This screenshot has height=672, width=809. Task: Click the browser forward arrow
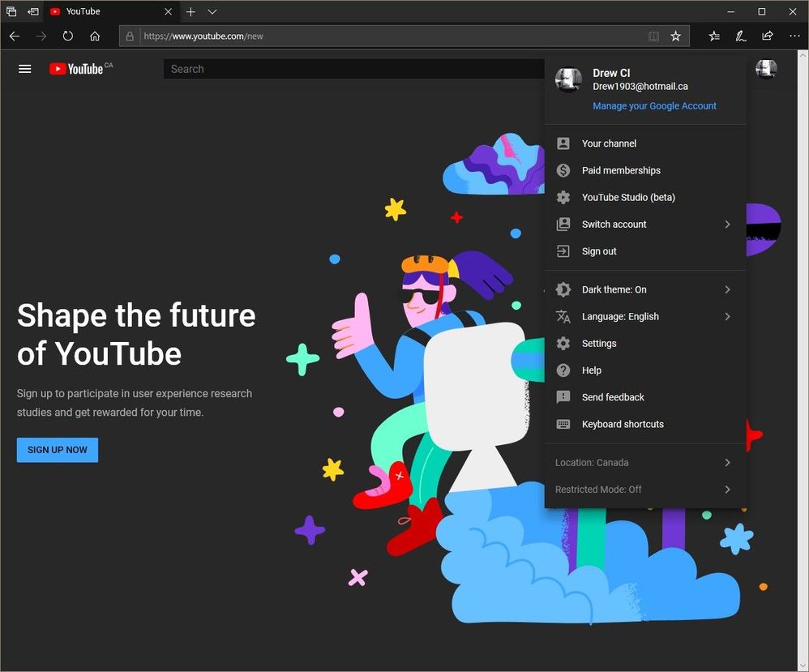point(41,36)
